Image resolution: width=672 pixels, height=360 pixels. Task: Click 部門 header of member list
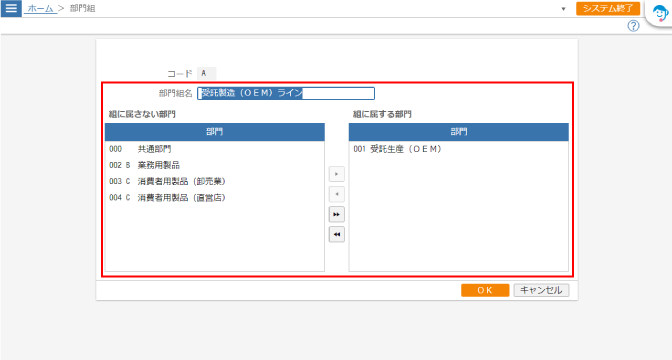click(x=459, y=132)
